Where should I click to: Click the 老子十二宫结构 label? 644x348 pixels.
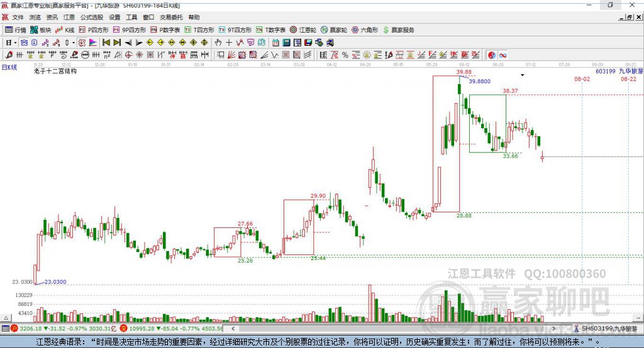[x=55, y=71]
